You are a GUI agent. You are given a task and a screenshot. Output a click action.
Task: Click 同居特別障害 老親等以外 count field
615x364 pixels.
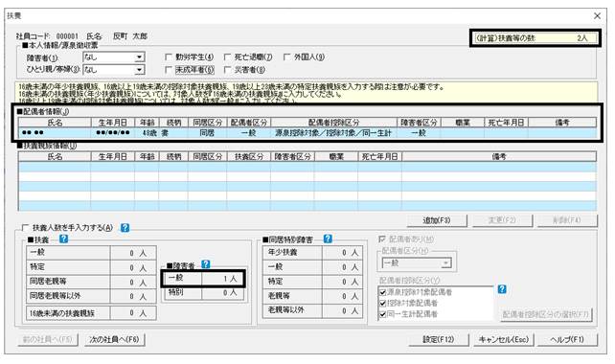[342, 310]
